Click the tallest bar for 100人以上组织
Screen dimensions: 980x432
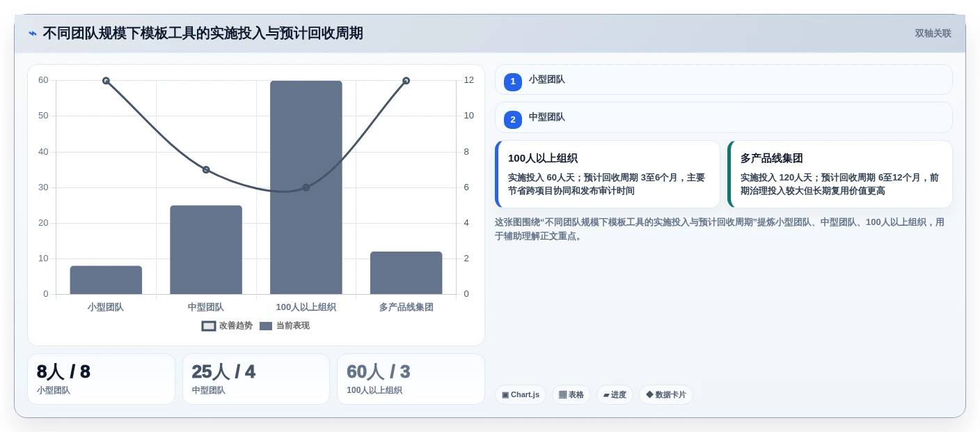(306, 187)
